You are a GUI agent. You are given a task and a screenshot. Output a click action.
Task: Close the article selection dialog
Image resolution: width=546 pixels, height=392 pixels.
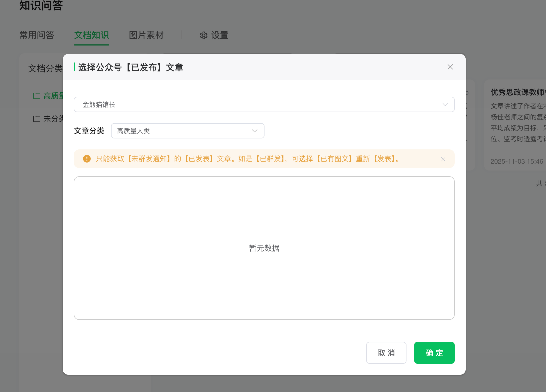(x=450, y=67)
